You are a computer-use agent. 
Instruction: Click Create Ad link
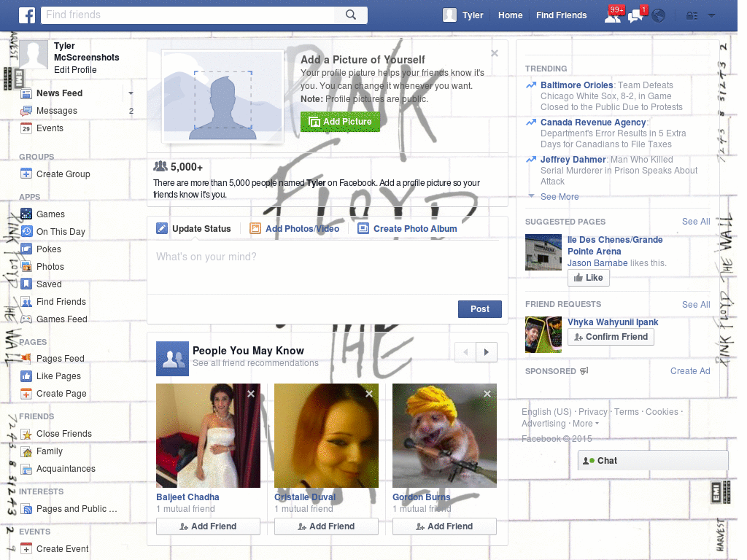690,371
